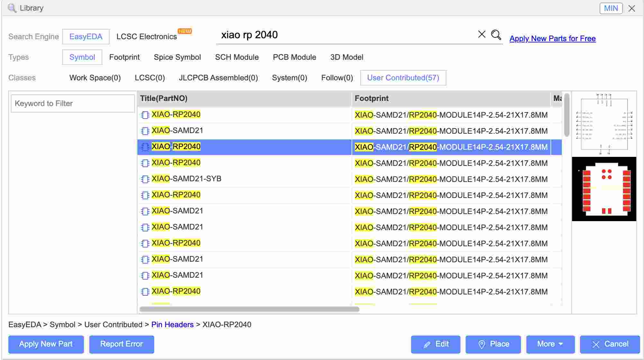This screenshot has width=644, height=360.
Task: Select the System(0) class
Action: point(290,78)
